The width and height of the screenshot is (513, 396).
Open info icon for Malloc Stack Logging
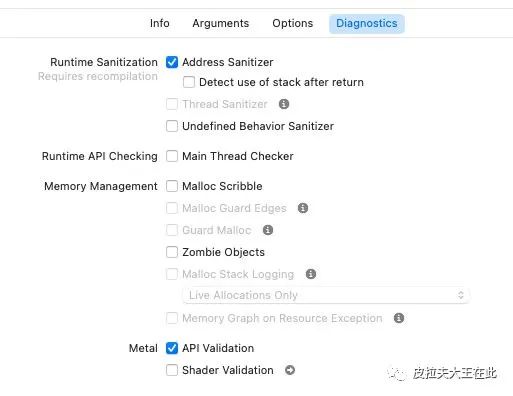[x=311, y=274]
